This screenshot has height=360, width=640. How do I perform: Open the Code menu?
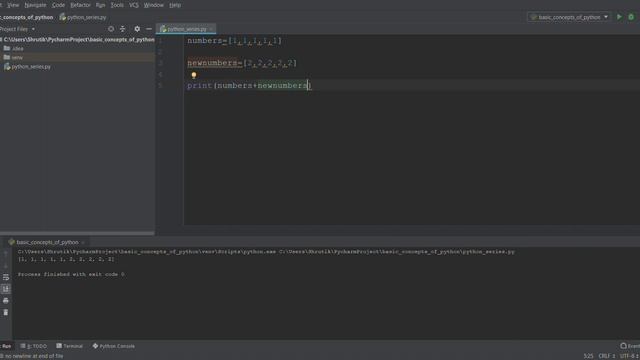(x=58, y=5)
